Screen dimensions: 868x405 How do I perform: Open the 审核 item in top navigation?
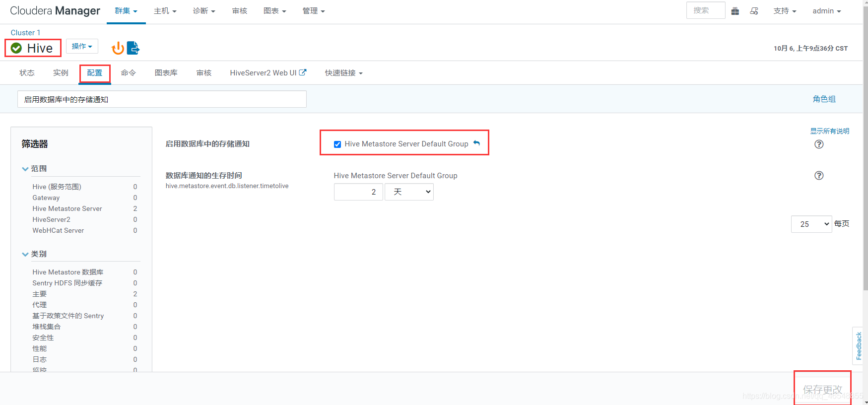pos(240,11)
